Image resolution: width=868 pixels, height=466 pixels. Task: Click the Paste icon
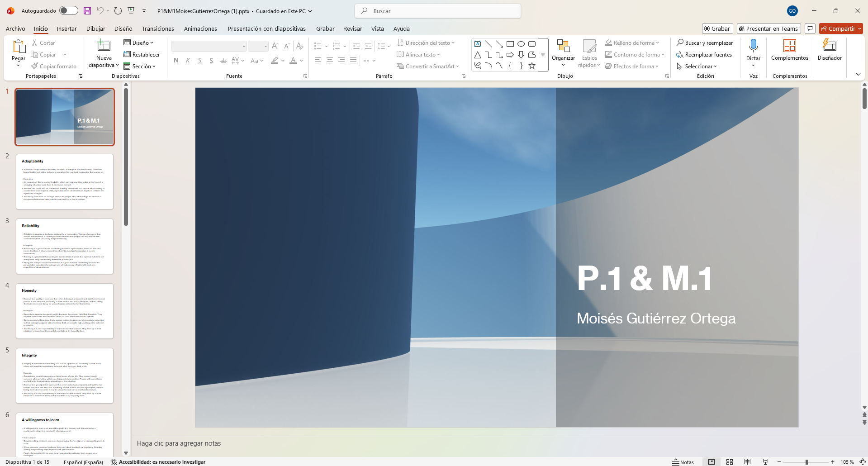19,47
